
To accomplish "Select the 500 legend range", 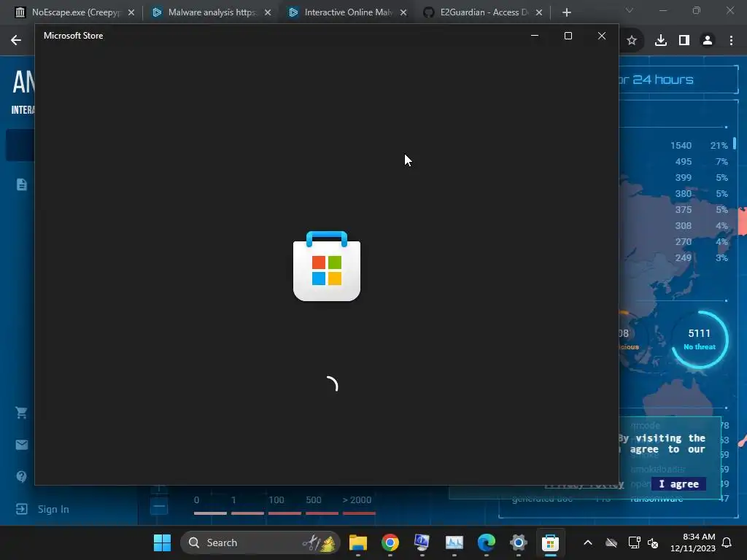I will pyautogui.click(x=322, y=505).
